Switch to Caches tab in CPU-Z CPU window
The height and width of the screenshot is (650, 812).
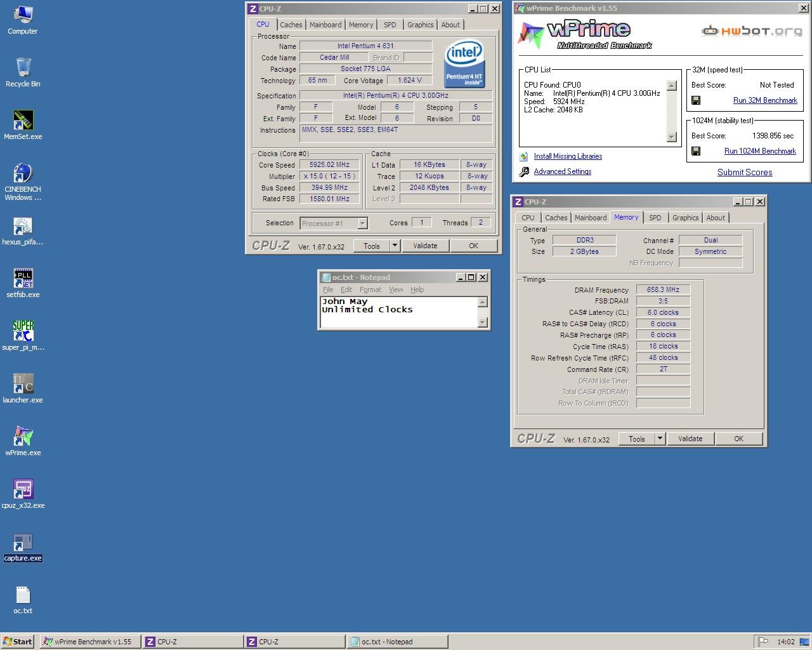pyautogui.click(x=291, y=25)
